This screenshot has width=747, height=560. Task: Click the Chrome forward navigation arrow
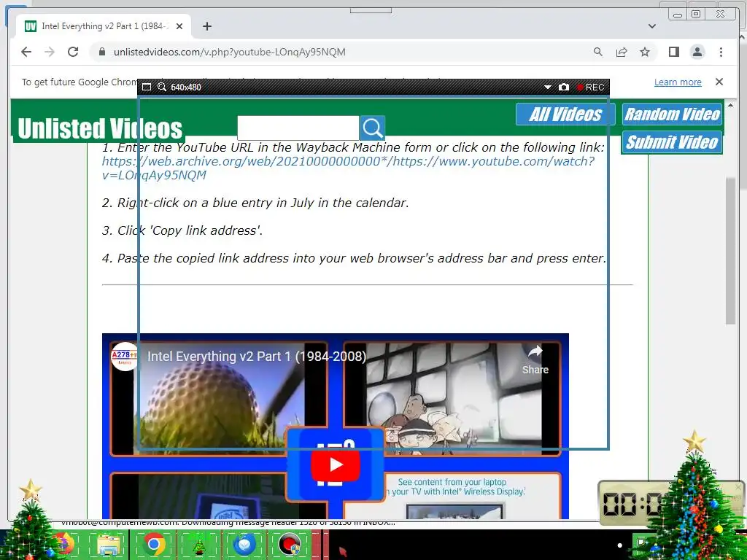point(50,52)
